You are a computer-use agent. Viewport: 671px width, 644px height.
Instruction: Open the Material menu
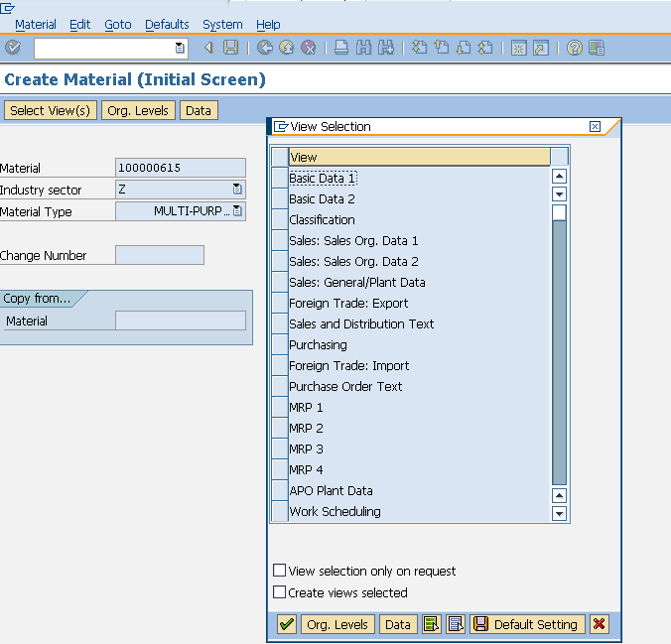pos(36,25)
